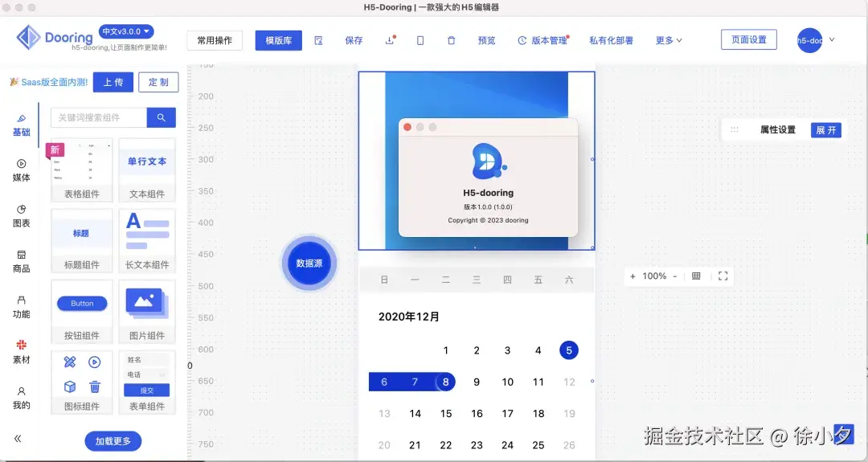Pick the 图标组件 icon component

tap(82, 382)
